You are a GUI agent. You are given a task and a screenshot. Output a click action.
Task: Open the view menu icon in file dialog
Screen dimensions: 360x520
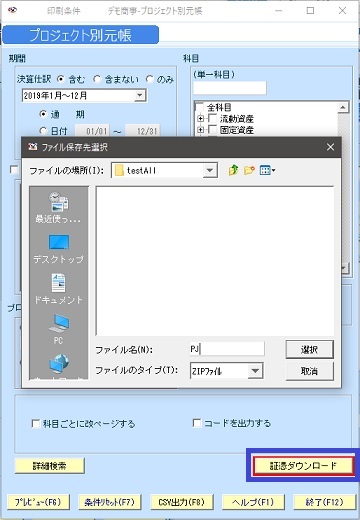[267, 170]
